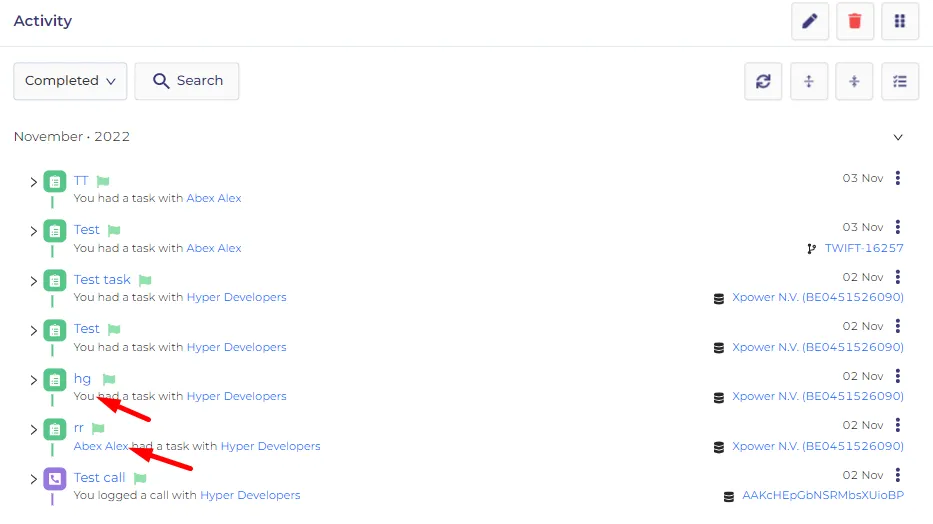This screenshot has width=933, height=524.
Task: Click the green task icon beside hg
Action: 55,379
